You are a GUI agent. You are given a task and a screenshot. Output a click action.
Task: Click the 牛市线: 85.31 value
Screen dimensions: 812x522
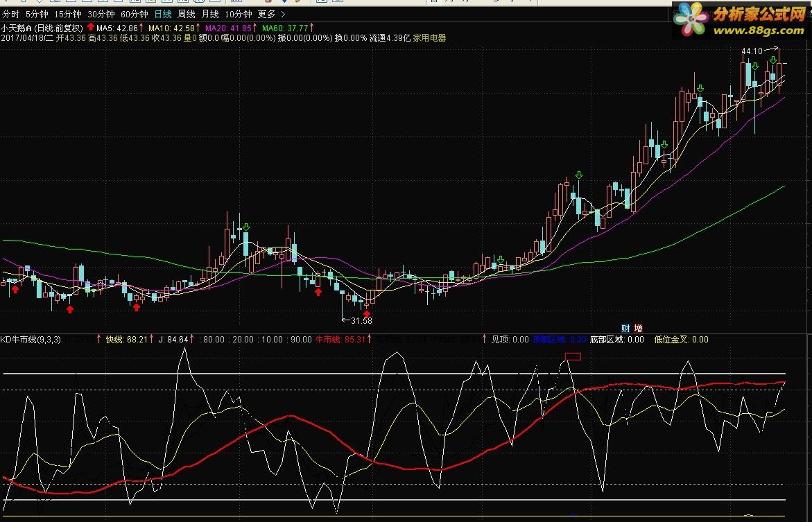[340, 339]
